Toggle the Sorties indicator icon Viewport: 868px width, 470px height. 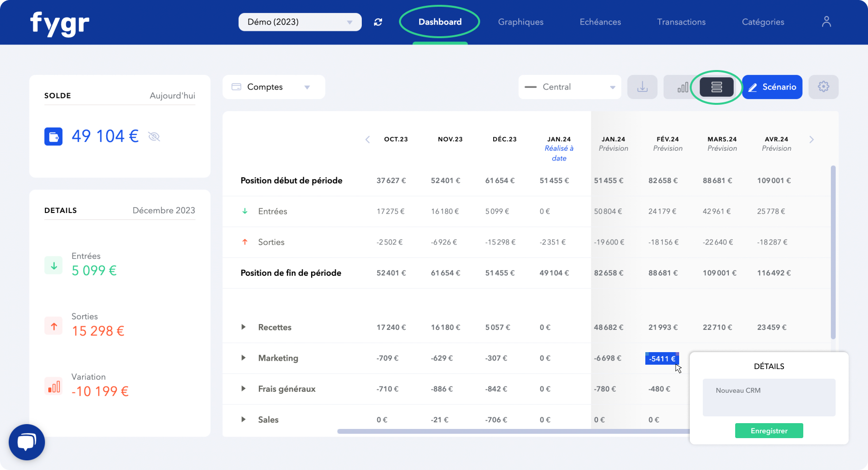click(x=54, y=326)
